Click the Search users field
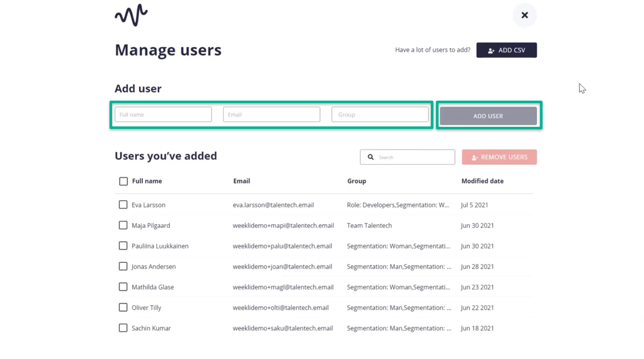Image resolution: width=644 pixels, height=359 pixels. point(408,157)
